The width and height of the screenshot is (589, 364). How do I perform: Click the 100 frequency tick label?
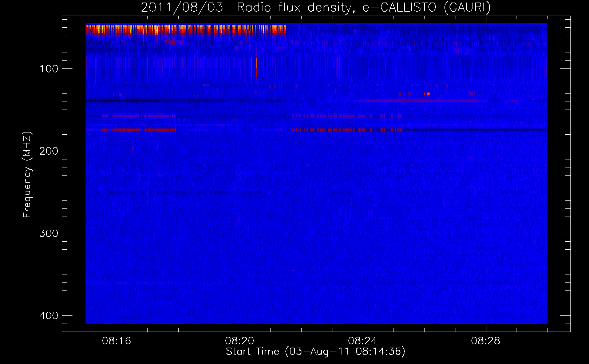tap(49, 69)
